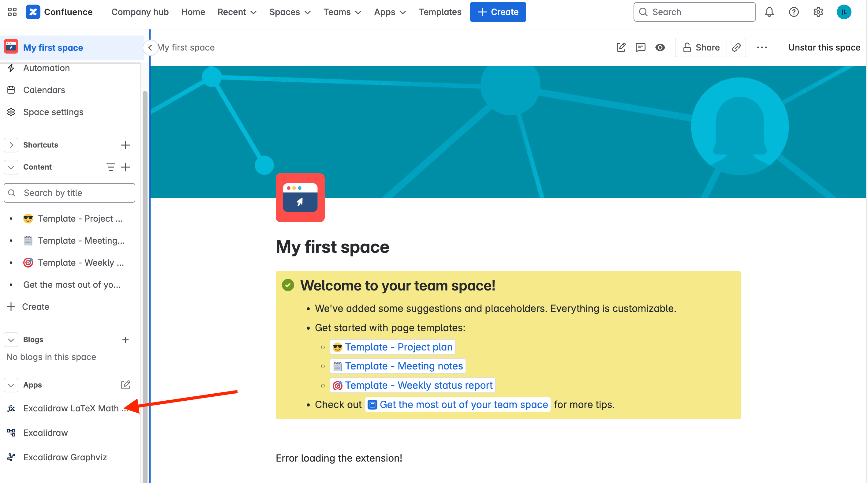This screenshot has width=868, height=483.
Task: Expand the Shortcuts section
Action: tap(11, 145)
